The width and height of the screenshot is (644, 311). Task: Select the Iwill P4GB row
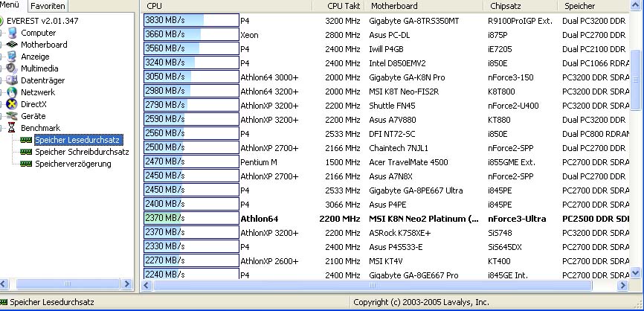click(386, 49)
